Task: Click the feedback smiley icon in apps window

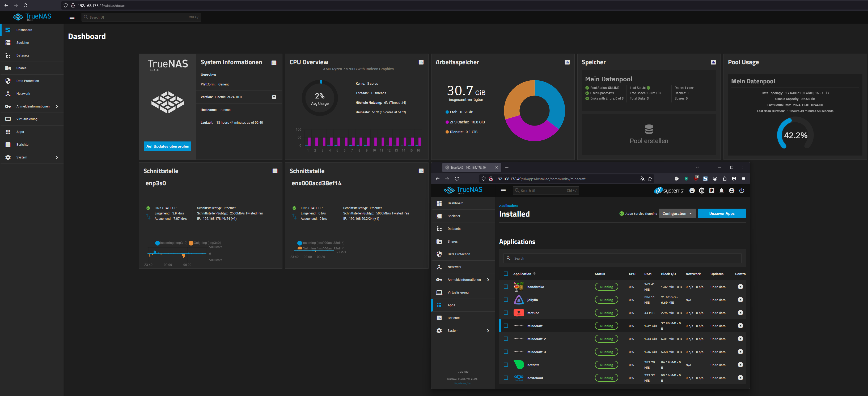Action: tap(692, 191)
